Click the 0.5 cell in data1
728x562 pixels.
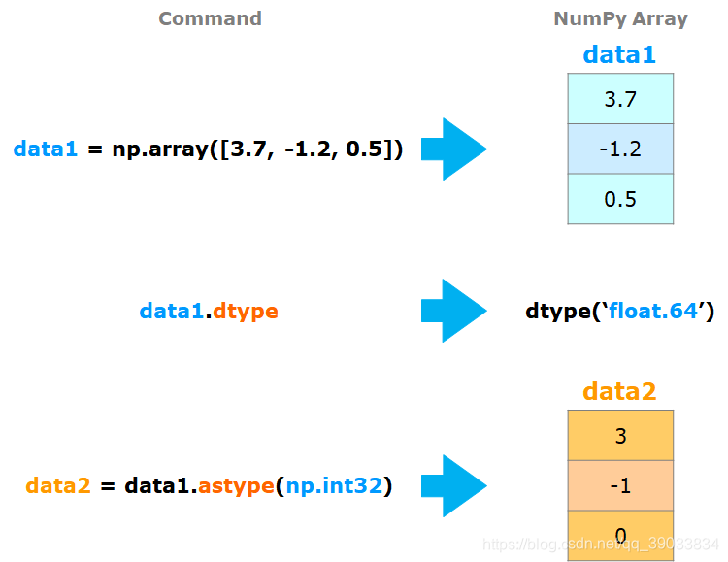point(620,199)
